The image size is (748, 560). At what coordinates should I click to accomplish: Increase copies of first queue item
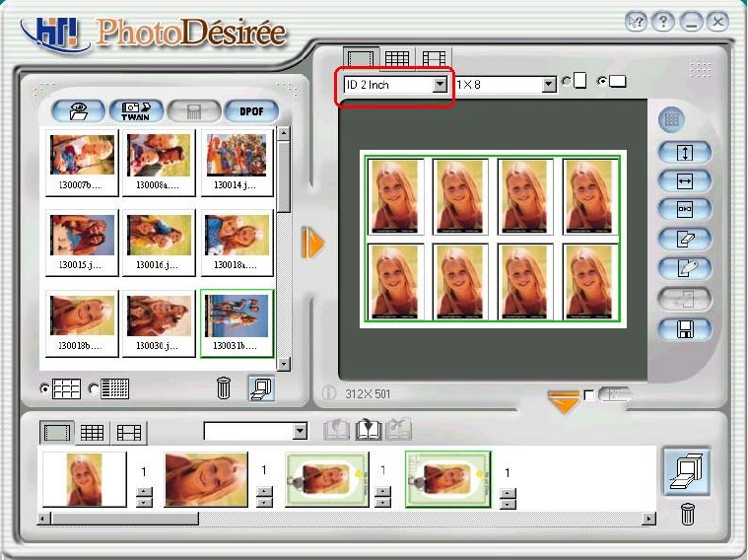pyautogui.click(x=144, y=492)
